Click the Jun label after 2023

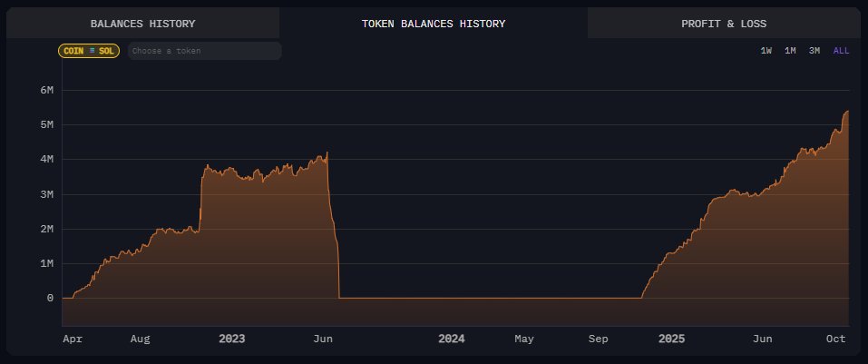pos(323,339)
